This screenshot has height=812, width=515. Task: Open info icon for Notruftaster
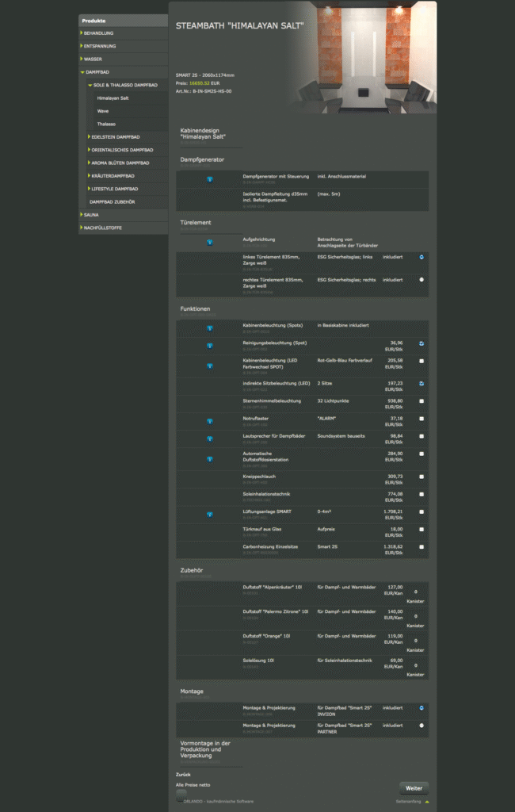click(210, 421)
